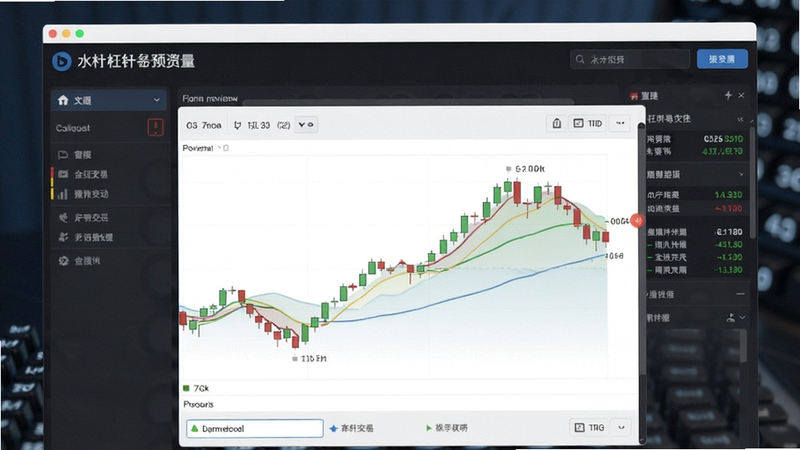Select the green play-arrow item in bottom bar
Screen dimensions: 800x450
point(447,428)
